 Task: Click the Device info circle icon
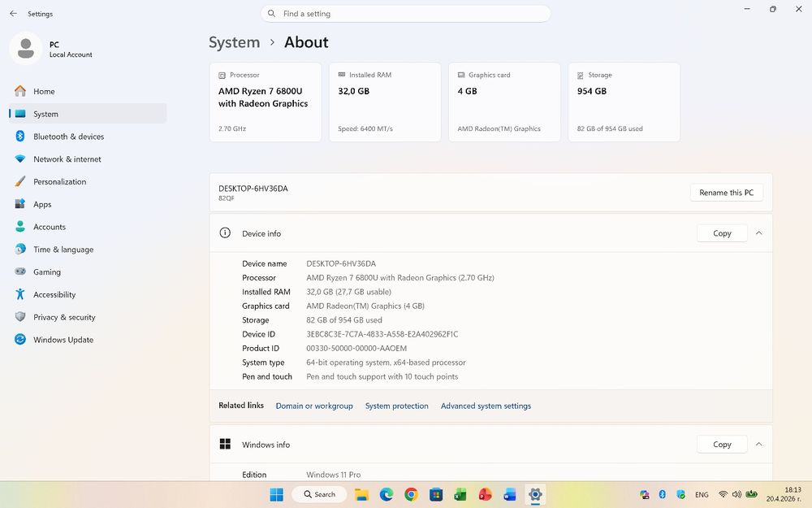pos(225,232)
